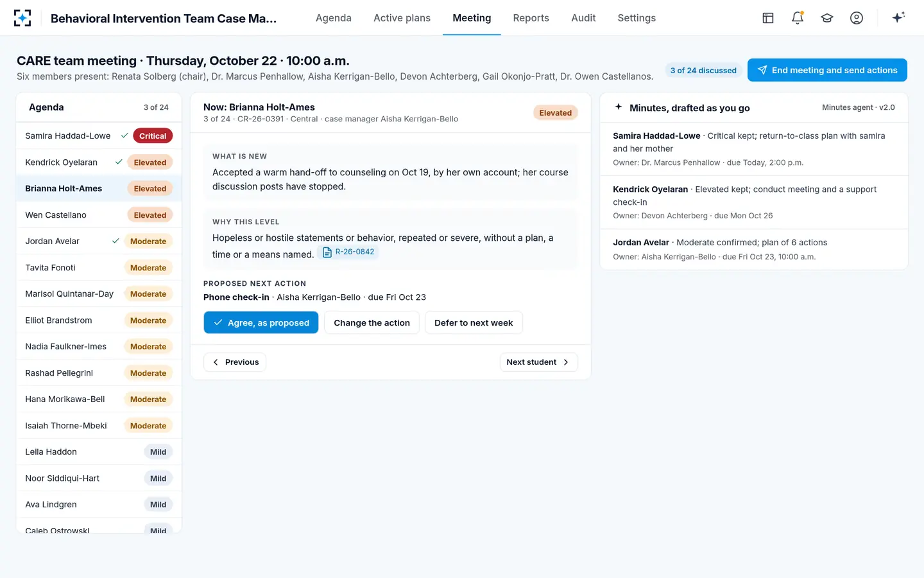This screenshot has width=924, height=578.
Task: Select Hana Morikawa-Bell agenda row
Action: [x=99, y=399]
